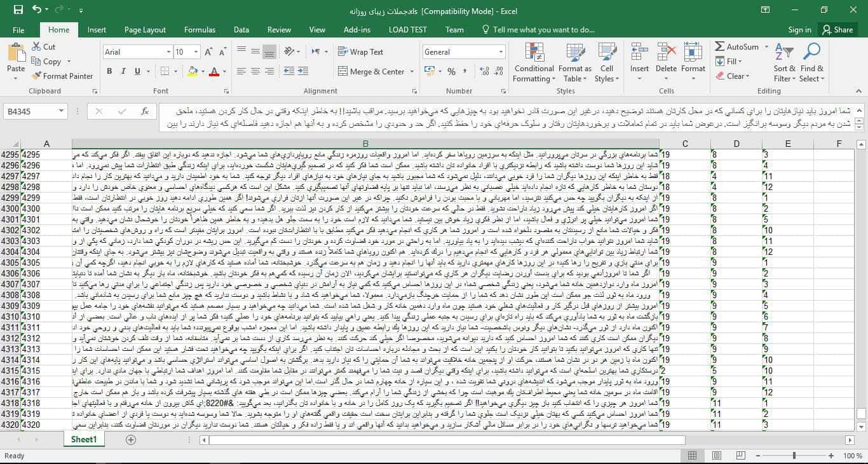Click the Fill Color bucket icon
868x464 pixels.
tap(193, 71)
